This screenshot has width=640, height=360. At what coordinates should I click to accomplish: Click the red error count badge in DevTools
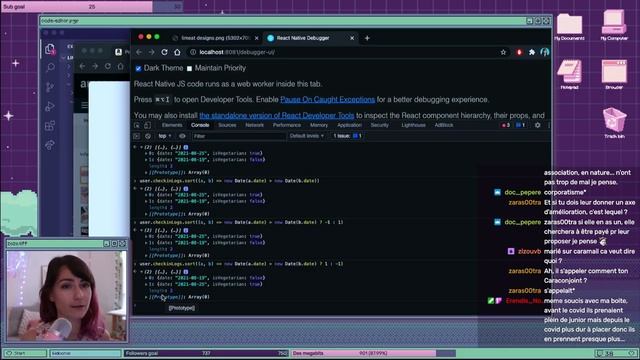[x=506, y=125]
